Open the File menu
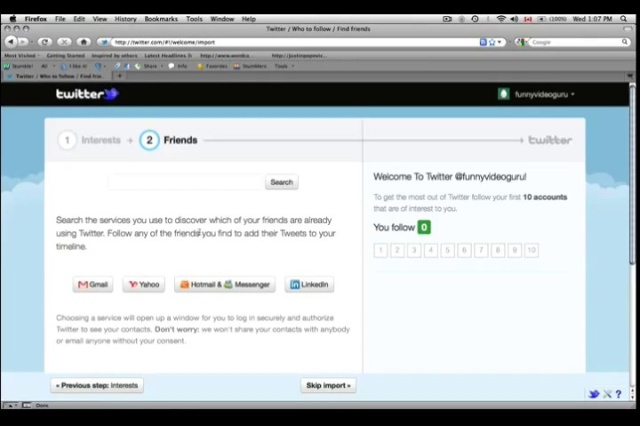Screen dimensions: 640x426 (x=60, y=19)
